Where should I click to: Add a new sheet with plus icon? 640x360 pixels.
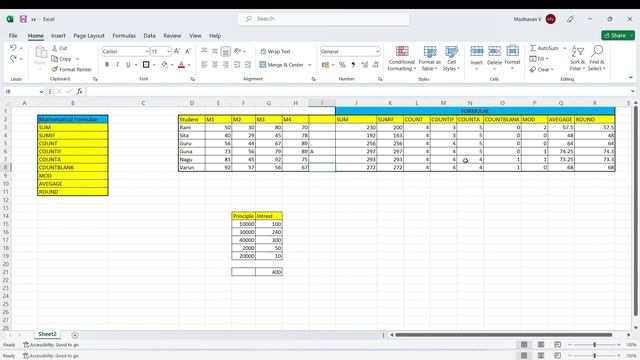(x=75, y=335)
